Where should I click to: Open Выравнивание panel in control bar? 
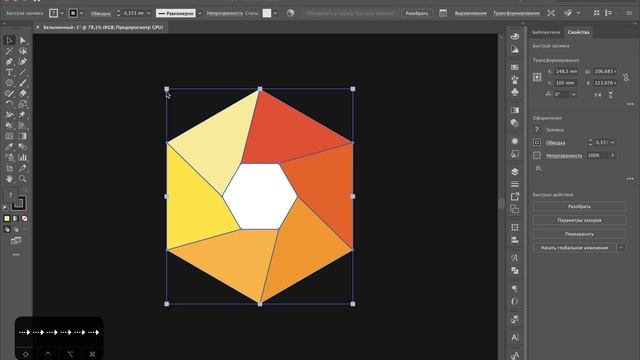pyautogui.click(x=471, y=13)
